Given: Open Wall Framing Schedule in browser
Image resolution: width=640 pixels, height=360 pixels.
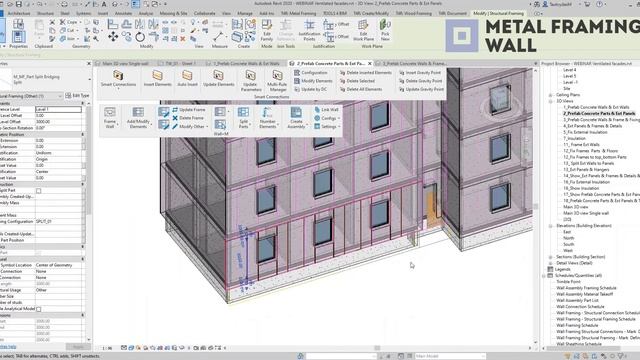Looking at the screenshot, I should pos(577,325).
